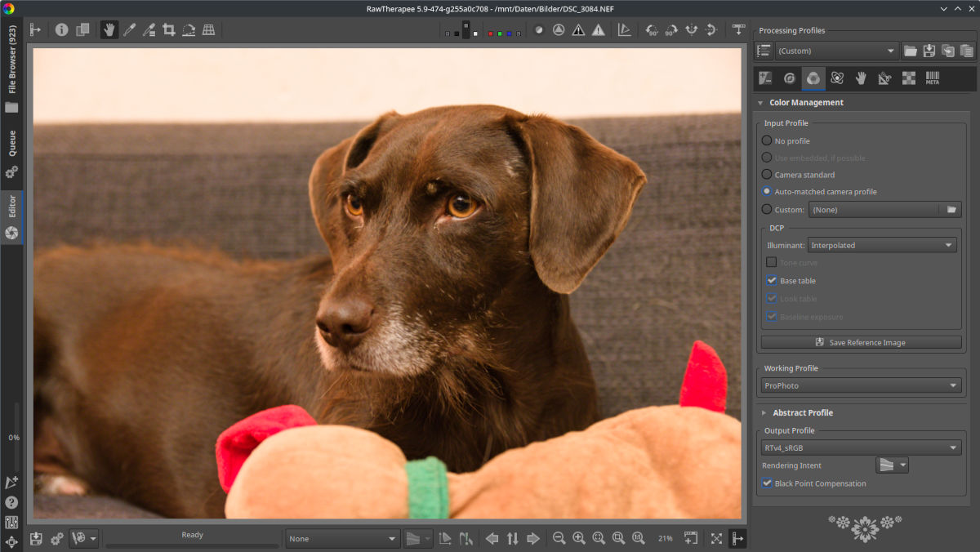Open the Rendering Intent dropdown
Screen dimensions: 980x552
(x=892, y=465)
